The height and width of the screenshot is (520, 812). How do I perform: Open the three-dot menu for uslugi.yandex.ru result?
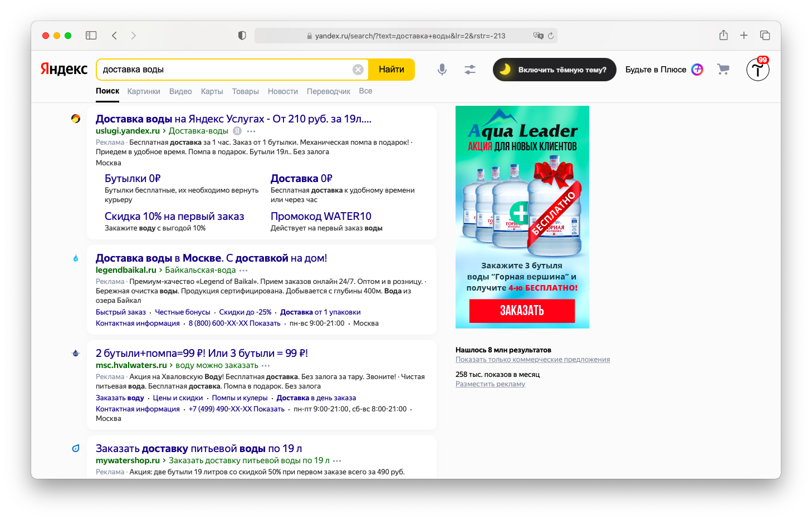point(251,131)
